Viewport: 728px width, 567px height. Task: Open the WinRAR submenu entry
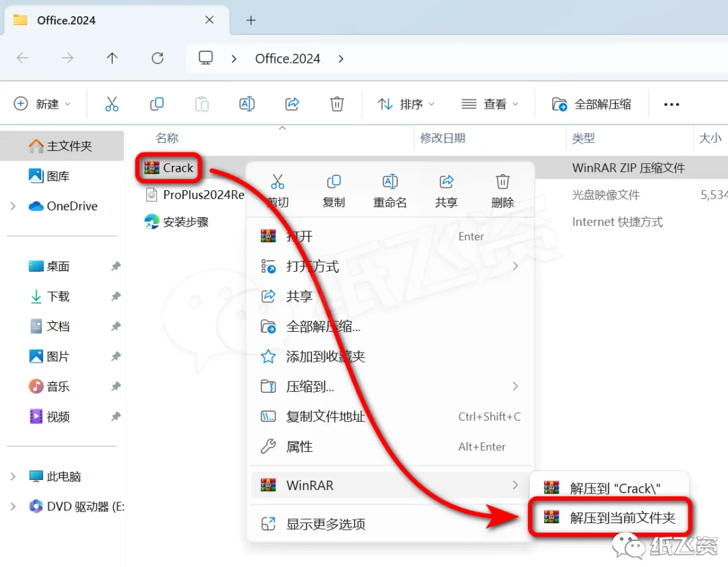(x=390, y=485)
